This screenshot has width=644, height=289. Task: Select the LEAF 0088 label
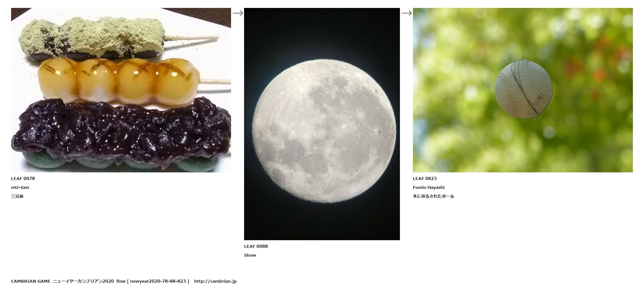pos(256,246)
